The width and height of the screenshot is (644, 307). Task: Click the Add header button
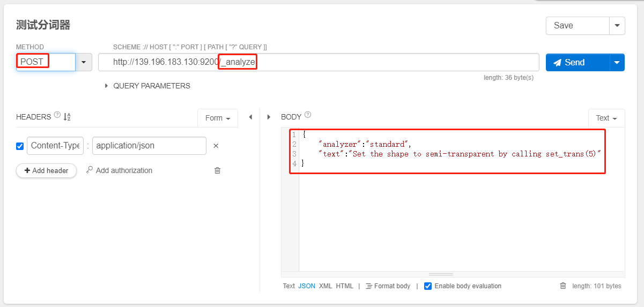click(x=46, y=170)
